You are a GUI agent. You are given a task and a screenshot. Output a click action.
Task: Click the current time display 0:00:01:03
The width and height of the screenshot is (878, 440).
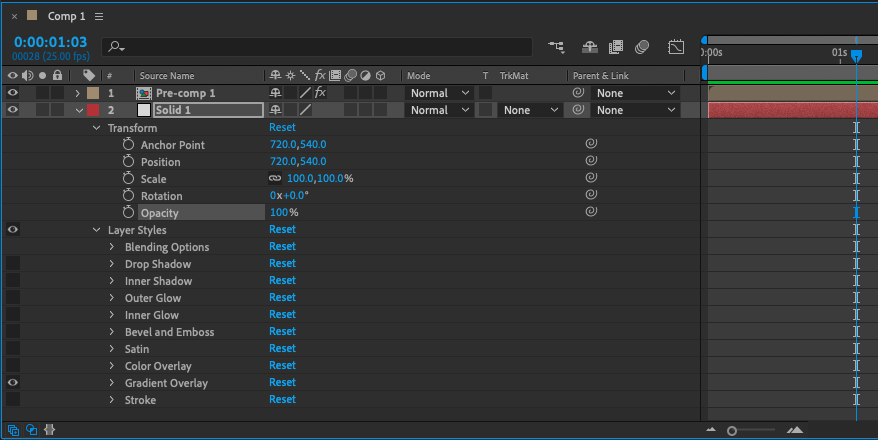click(x=50, y=42)
